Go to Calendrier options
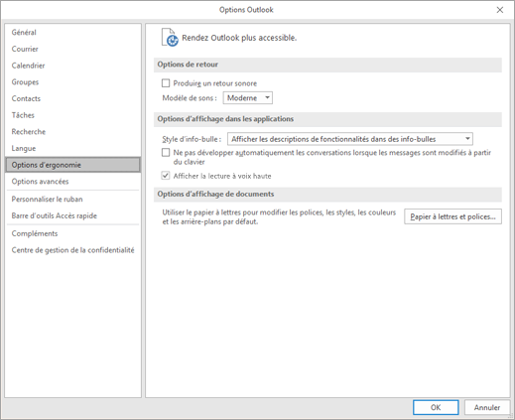Image resolution: width=515 pixels, height=420 pixels. (72, 66)
